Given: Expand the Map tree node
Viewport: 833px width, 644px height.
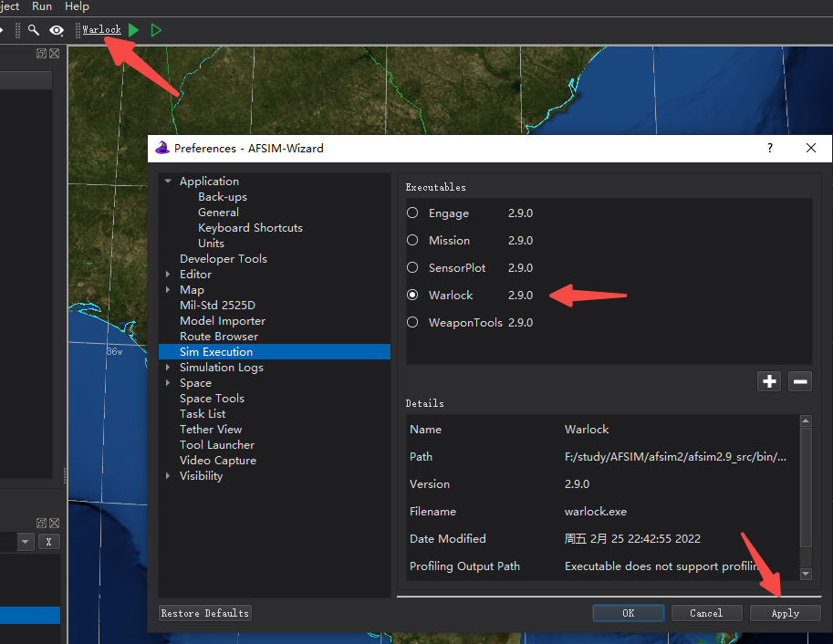Looking at the screenshot, I should (168, 289).
